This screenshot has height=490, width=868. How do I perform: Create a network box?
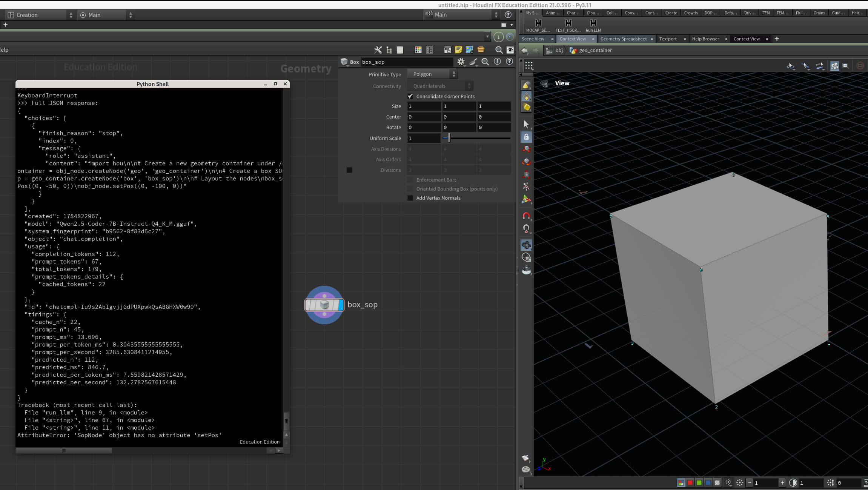447,50
